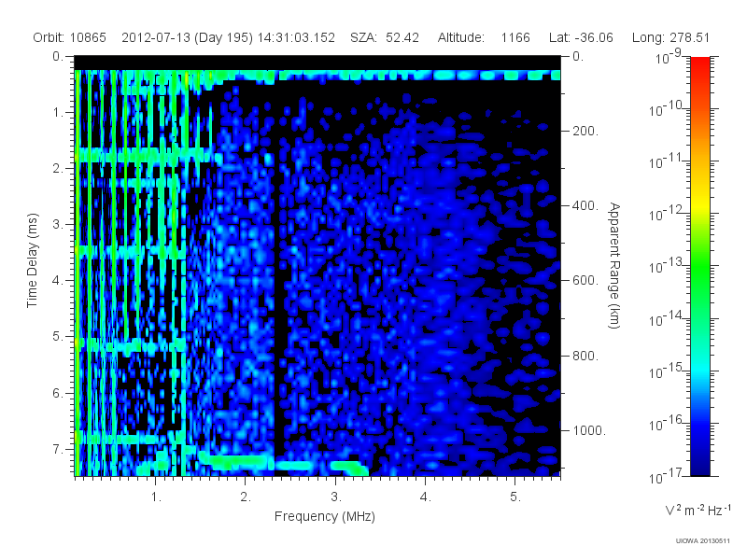Click the 400. tick on range axis

point(585,205)
